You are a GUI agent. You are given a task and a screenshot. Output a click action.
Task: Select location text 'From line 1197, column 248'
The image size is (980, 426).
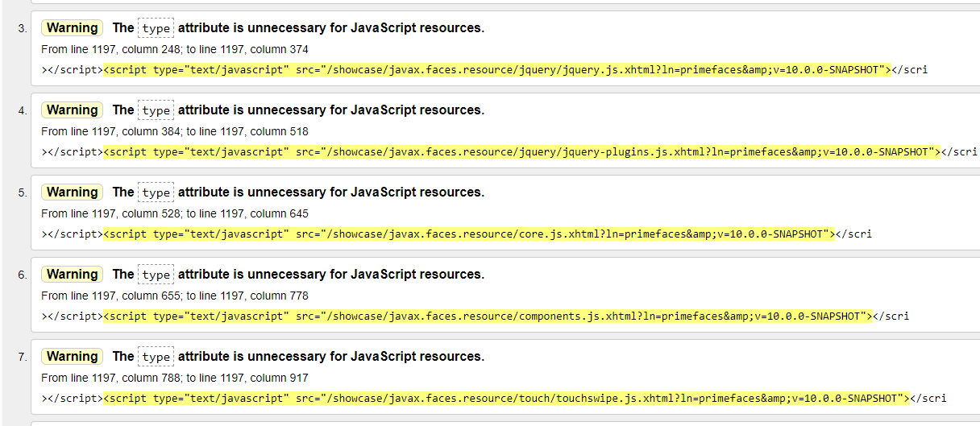[x=112, y=49]
